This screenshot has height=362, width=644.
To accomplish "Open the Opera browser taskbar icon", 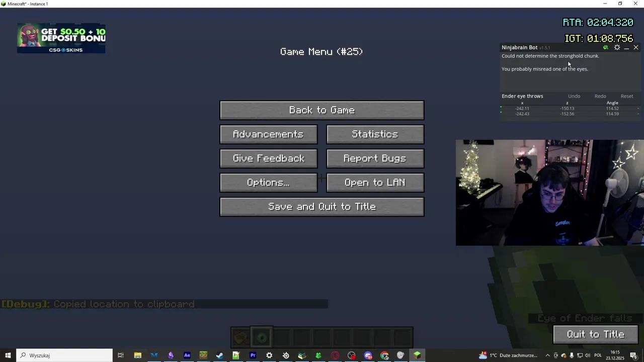I will (335, 355).
